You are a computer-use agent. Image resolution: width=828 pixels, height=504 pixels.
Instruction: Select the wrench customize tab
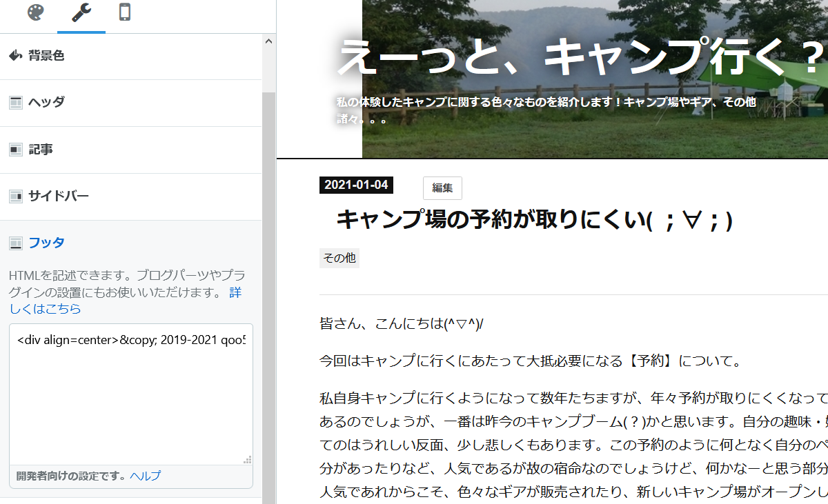(x=81, y=14)
